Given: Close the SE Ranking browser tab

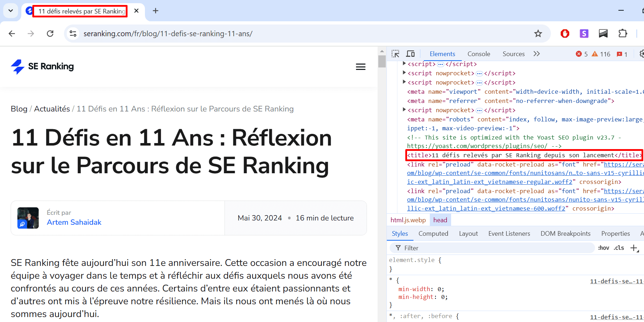Looking at the screenshot, I should 136,11.
